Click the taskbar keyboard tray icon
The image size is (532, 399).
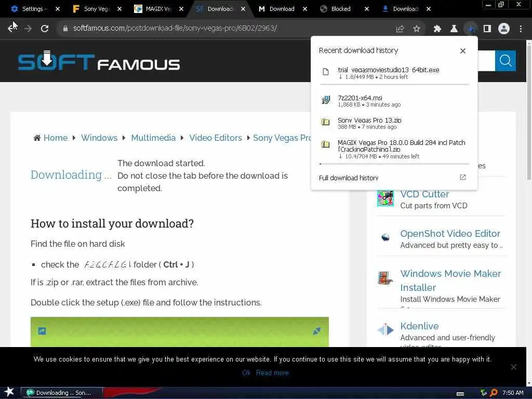[460, 394]
